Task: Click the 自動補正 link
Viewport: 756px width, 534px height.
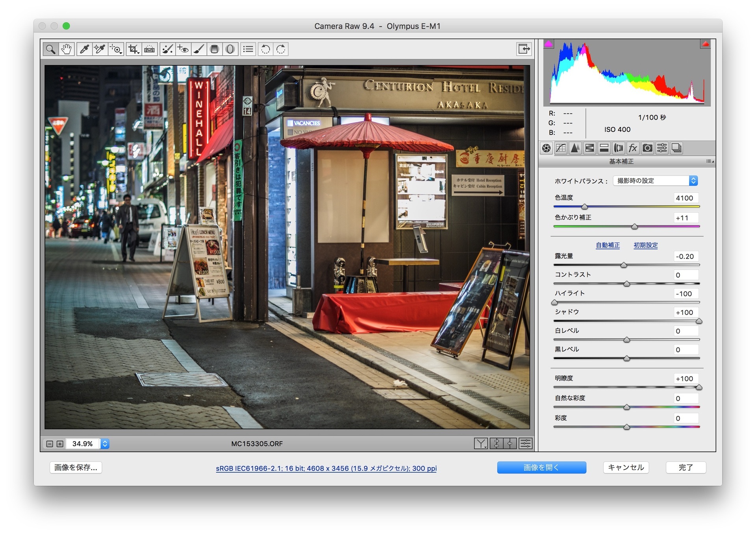Action: click(x=608, y=245)
